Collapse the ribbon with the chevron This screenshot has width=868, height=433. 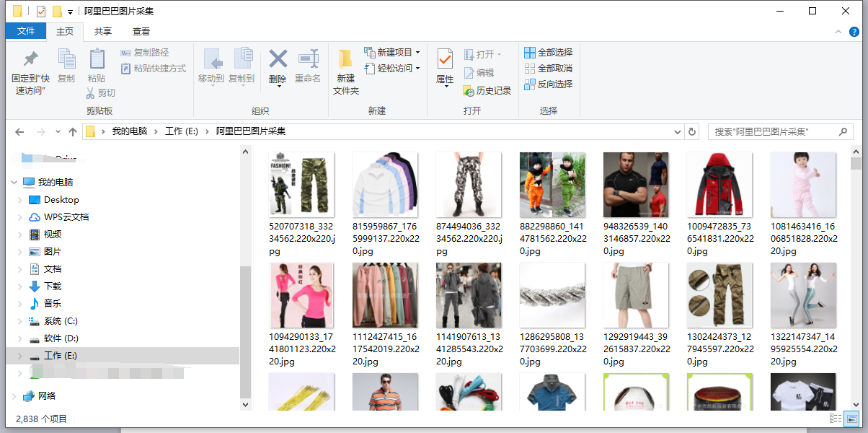coord(838,32)
